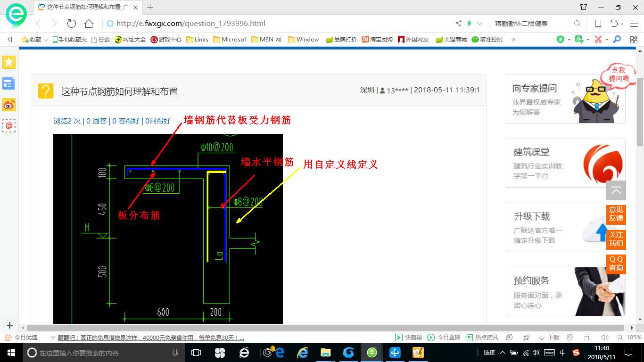Click the 意见反馈 orange button

tap(616, 214)
